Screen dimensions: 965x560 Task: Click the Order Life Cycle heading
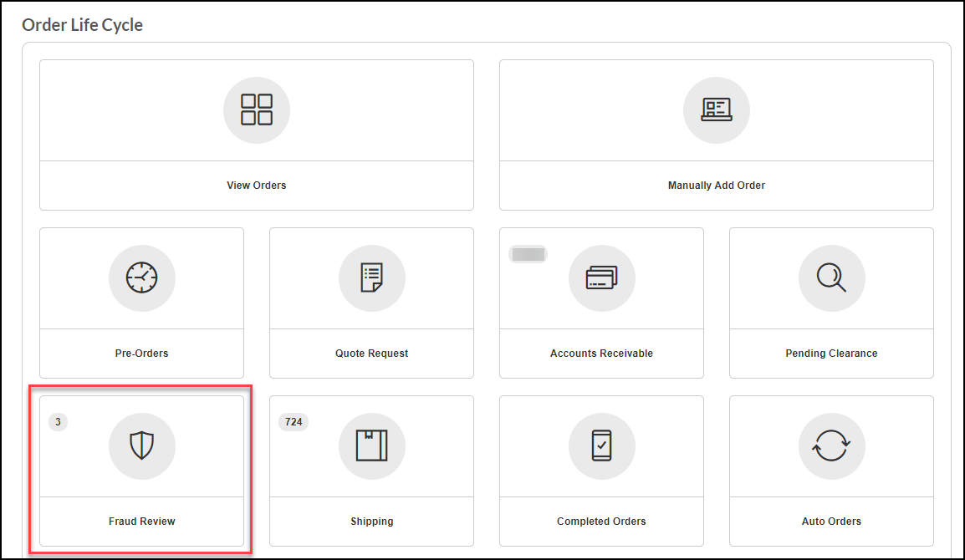coord(83,25)
